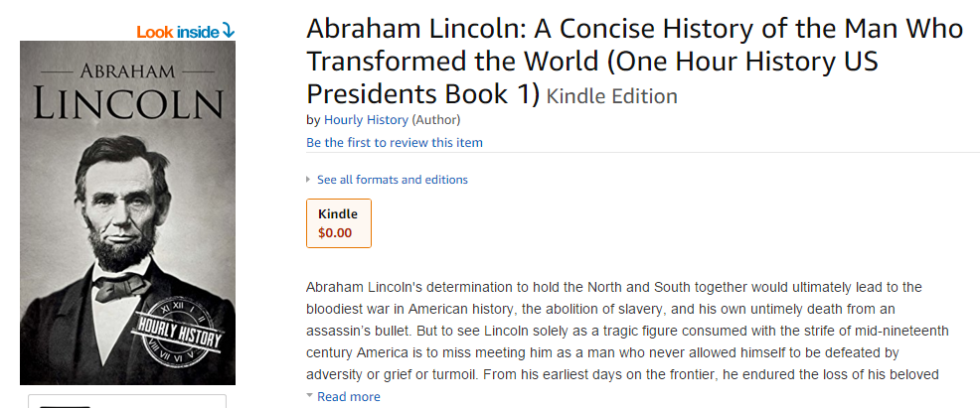Open "See all formats and editions" link
Image resolution: width=980 pixels, height=408 pixels.
pos(393,180)
